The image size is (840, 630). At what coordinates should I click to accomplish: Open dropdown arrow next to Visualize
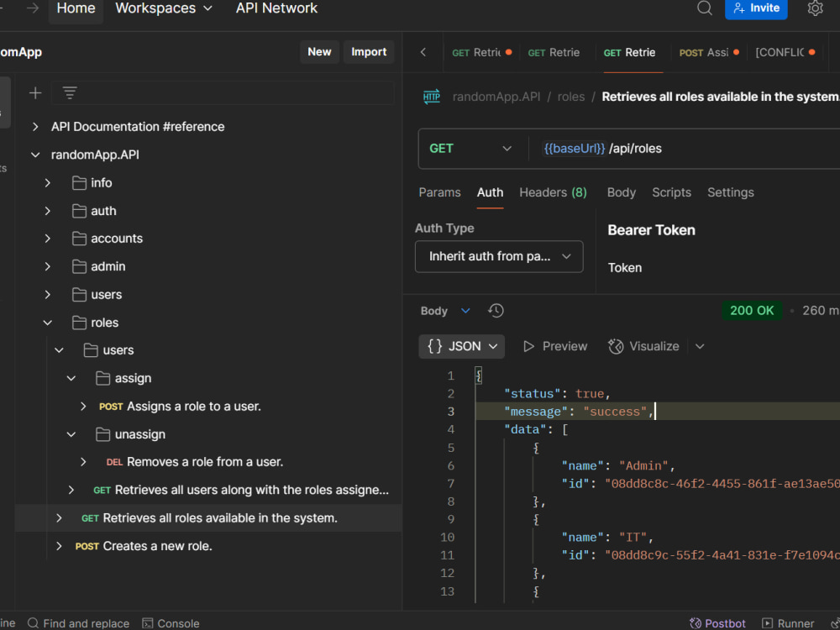700,347
